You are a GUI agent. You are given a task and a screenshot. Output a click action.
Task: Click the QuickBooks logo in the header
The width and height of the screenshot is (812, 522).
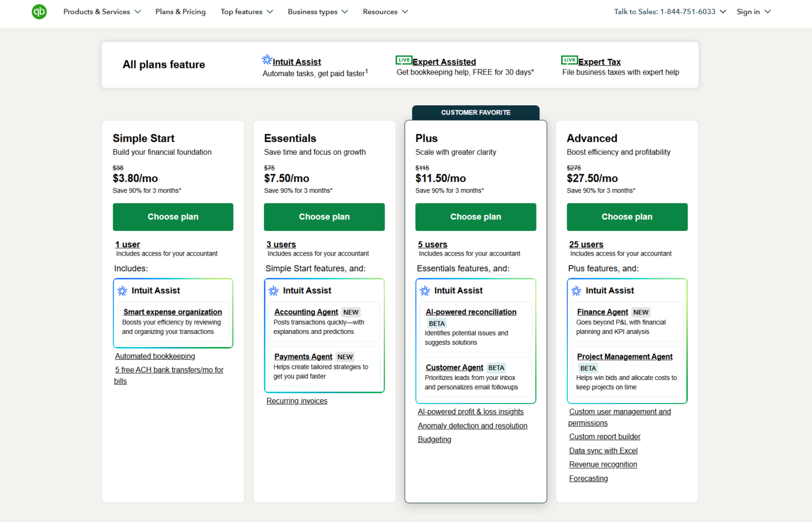[x=39, y=12]
